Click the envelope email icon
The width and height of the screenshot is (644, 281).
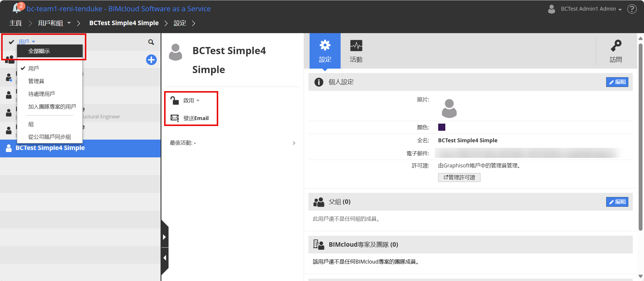pos(175,118)
